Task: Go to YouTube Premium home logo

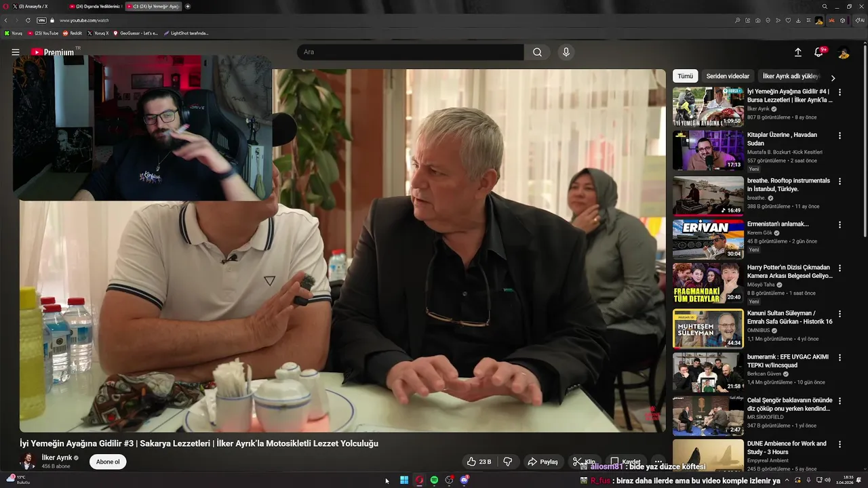Action: [x=53, y=52]
